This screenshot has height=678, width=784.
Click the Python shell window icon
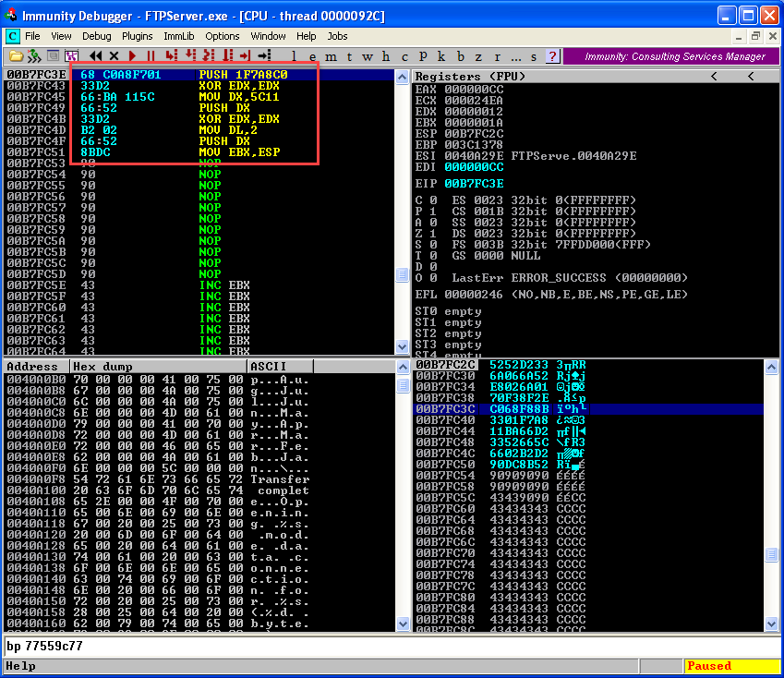53,56
